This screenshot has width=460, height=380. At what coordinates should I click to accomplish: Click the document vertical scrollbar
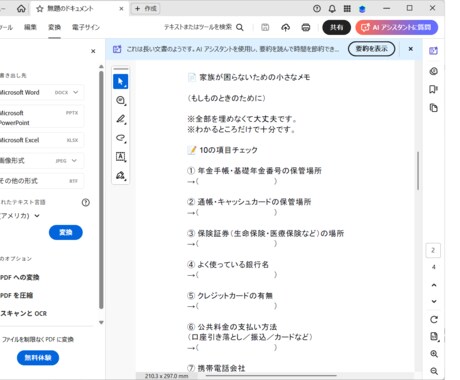pos(418,171)
